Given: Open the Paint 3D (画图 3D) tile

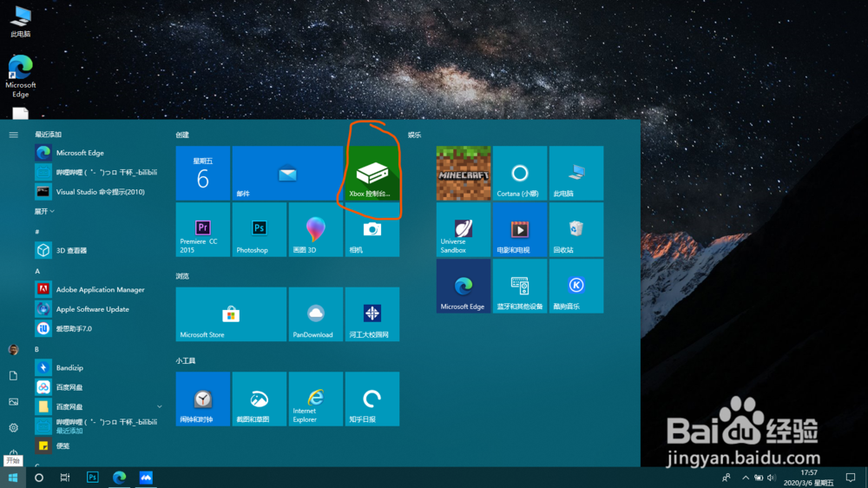Looking at the screenshot, I should click(316, 229).
